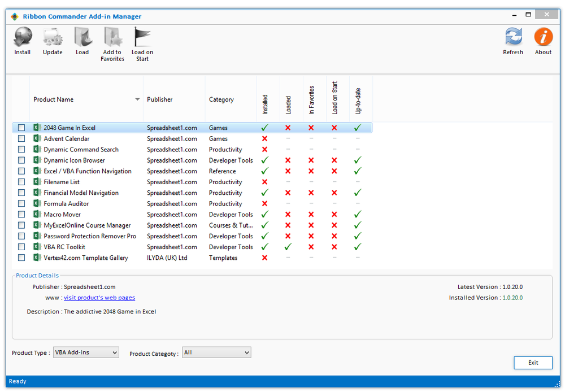The image size is (565, 392).
Task: Select the Financial Model Navigation checkbox
Action: pyautogui.click(x=21, y=193)
